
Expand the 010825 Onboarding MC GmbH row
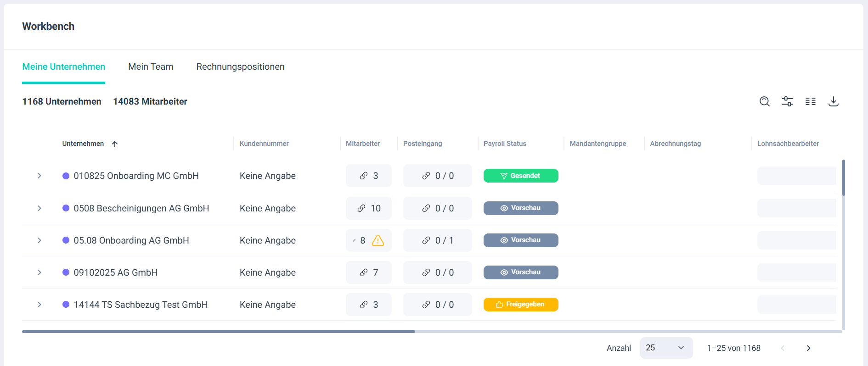pyautogui.click(x=39, y=176)
